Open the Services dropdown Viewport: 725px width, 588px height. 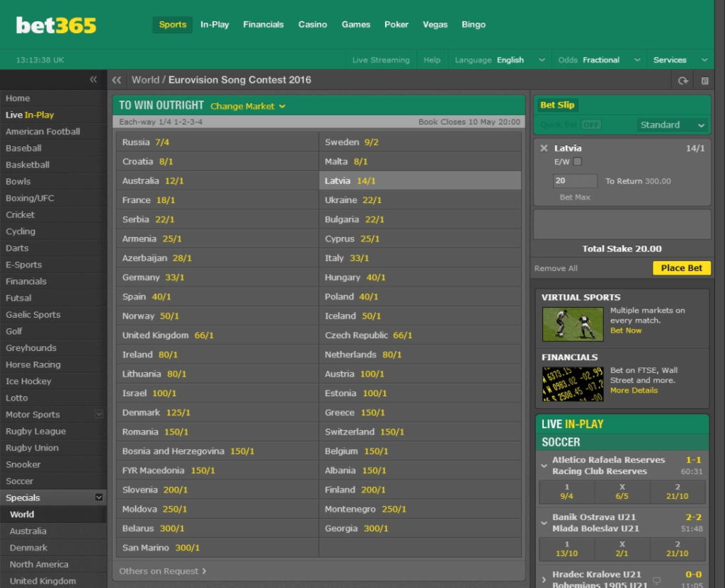tap(680, 60)
